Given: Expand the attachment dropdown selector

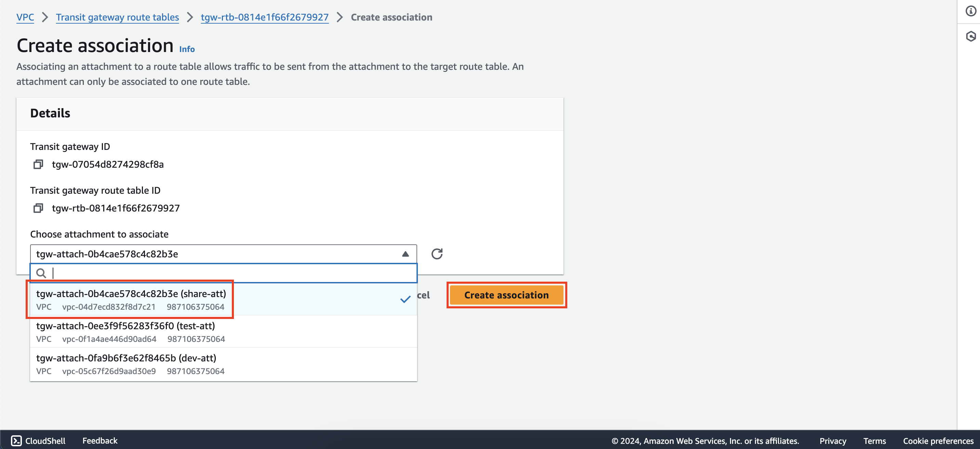Looking at the screenshot, I should tap(223, 253).
